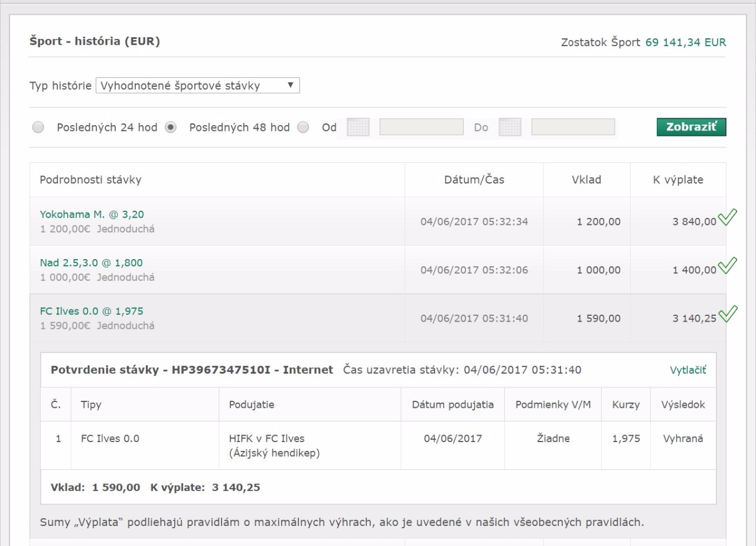Click the 'Do' end date input field

pos(573,127)
